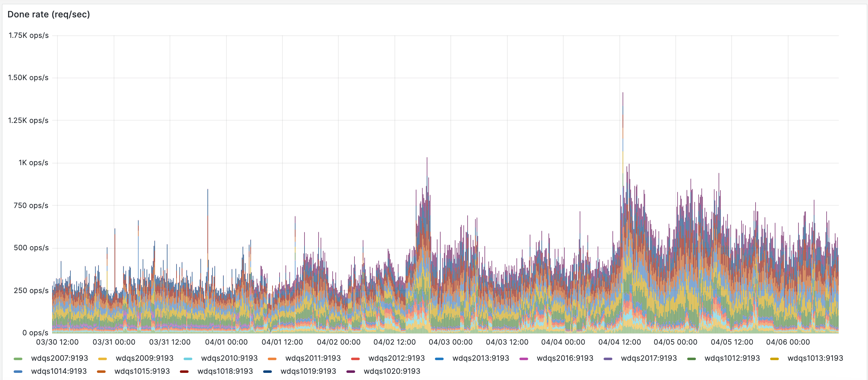Click the wdqs1015:9193 color swatch
This screenshot has height=380, width=868.
tap(101, 372)
